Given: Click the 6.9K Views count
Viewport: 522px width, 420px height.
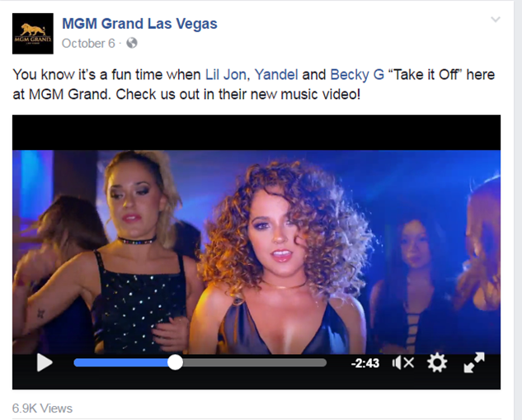Looking at the screenshot, I should [42, 408].
